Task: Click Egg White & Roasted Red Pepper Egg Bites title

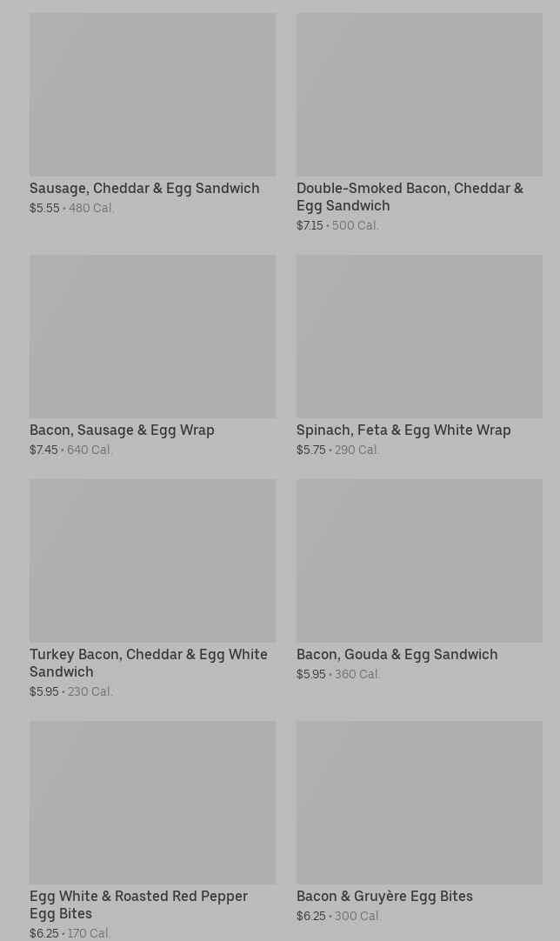Action: pos(138,904)
